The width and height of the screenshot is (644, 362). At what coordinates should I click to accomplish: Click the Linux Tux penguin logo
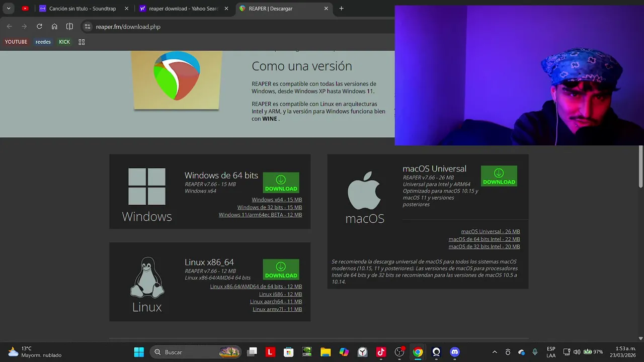(147, 278)
